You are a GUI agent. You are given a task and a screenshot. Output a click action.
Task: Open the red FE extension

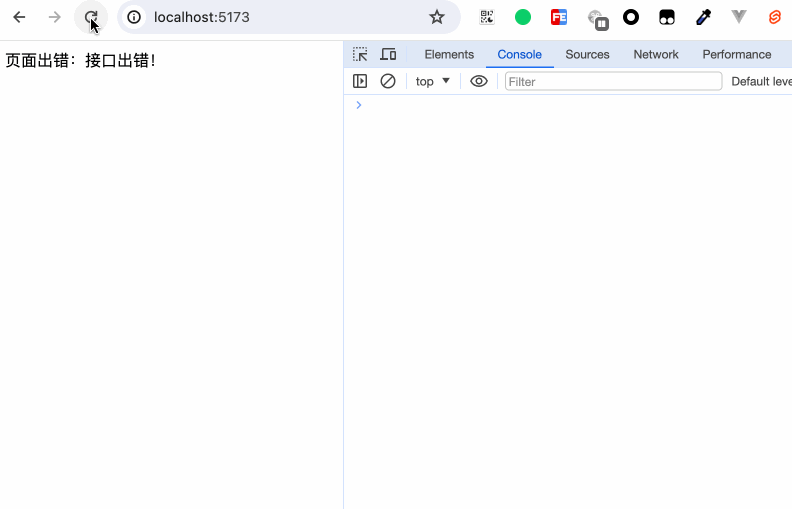pyautogui.click(x=559, y=17)
